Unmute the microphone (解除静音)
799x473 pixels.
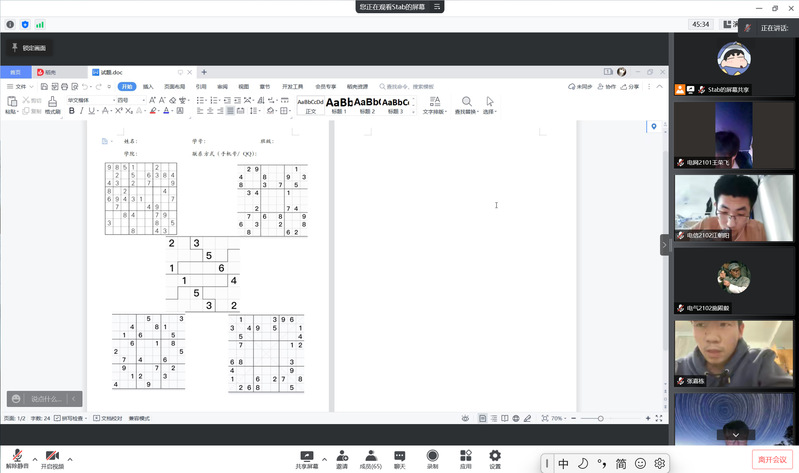(15, 456)
